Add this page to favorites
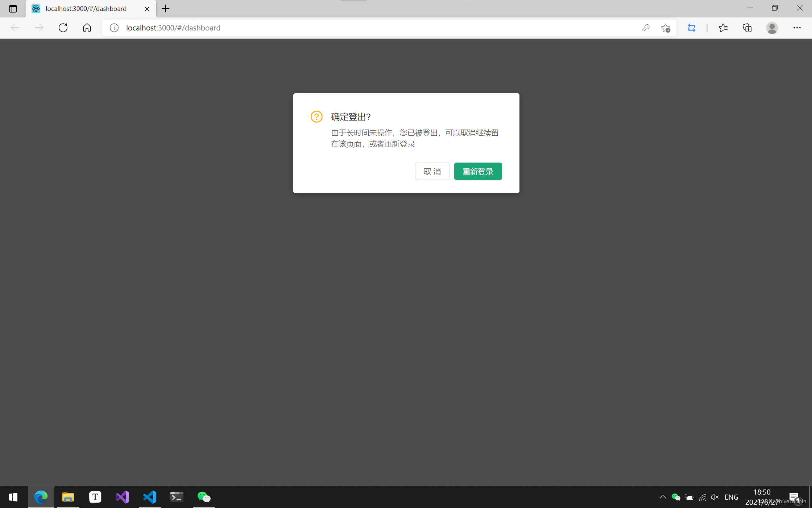This screenshot has width=812, height=508. (666, 28)
